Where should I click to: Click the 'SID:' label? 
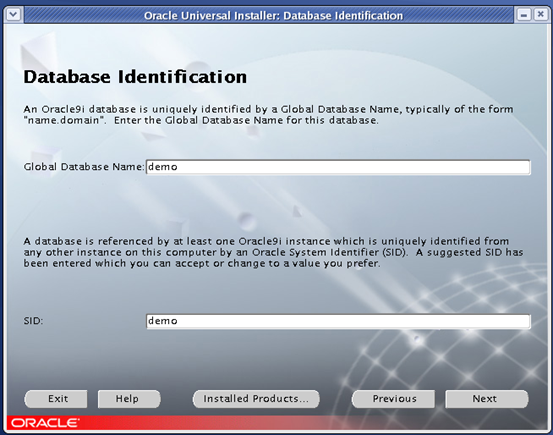click(x=33, y=321)
